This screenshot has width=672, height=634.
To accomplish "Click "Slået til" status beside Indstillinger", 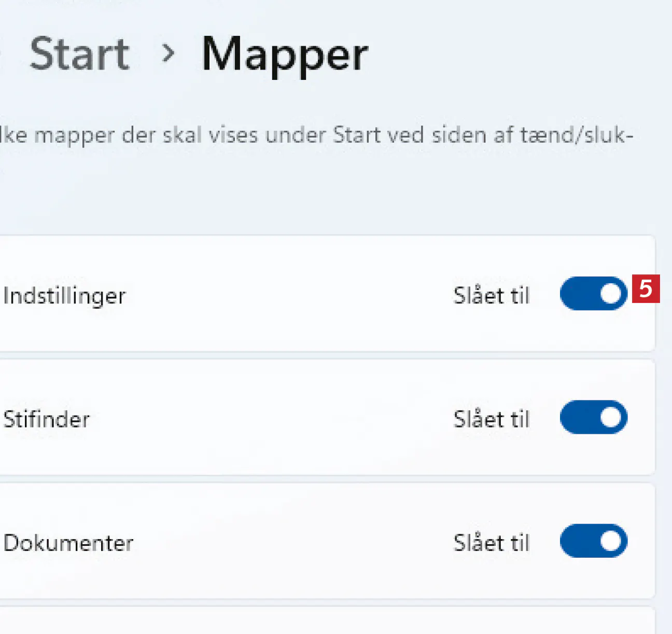I will [x=491, y=296].
